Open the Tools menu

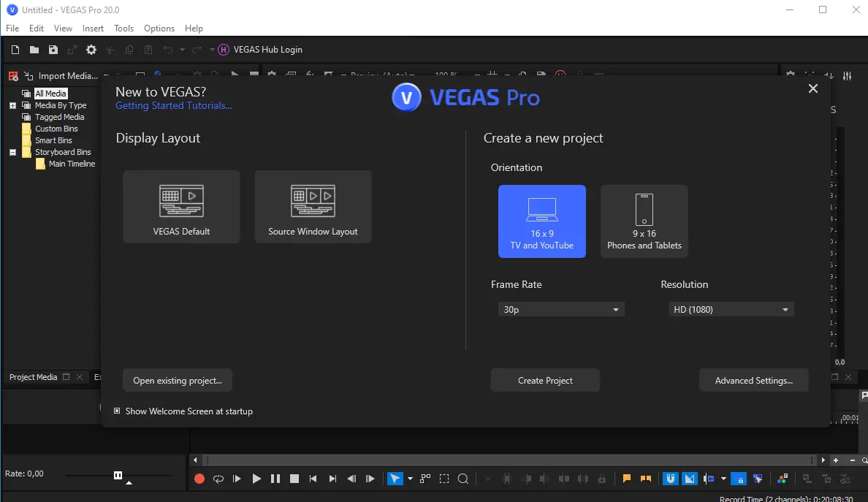(123, 28)
